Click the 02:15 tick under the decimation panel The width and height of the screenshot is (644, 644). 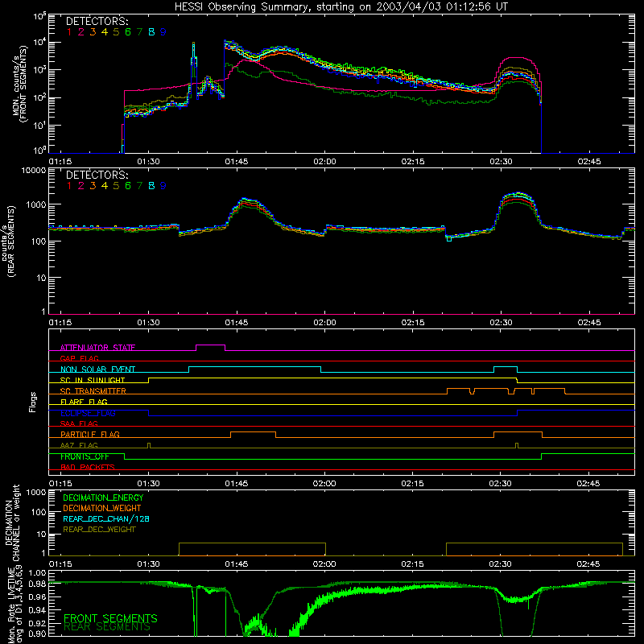tap(412, 564)
